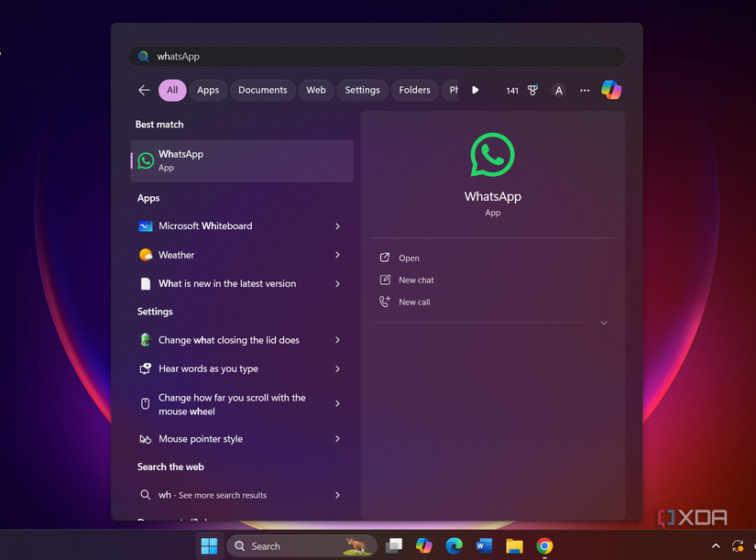Expand Microsoft Whiteboard result arrow
This screenshot has height=560, width=756.
point(337,226)
